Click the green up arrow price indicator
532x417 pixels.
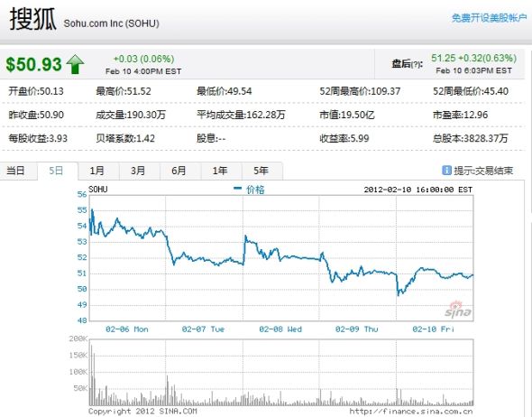click(x=76, y=64)
